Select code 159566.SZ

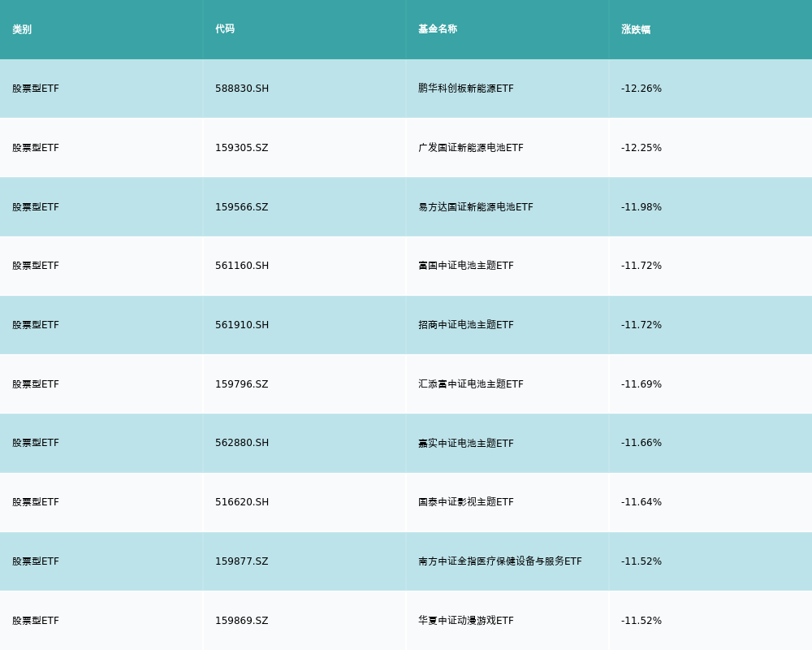point(242,207)
